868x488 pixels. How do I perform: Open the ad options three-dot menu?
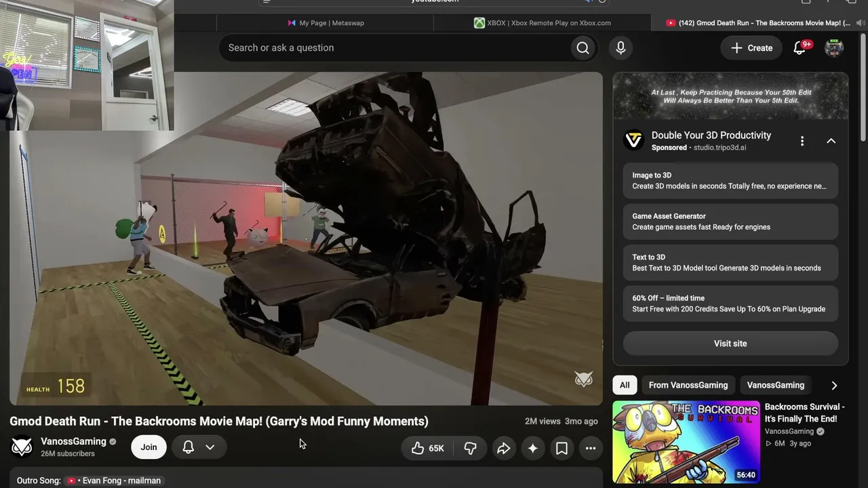802,141
